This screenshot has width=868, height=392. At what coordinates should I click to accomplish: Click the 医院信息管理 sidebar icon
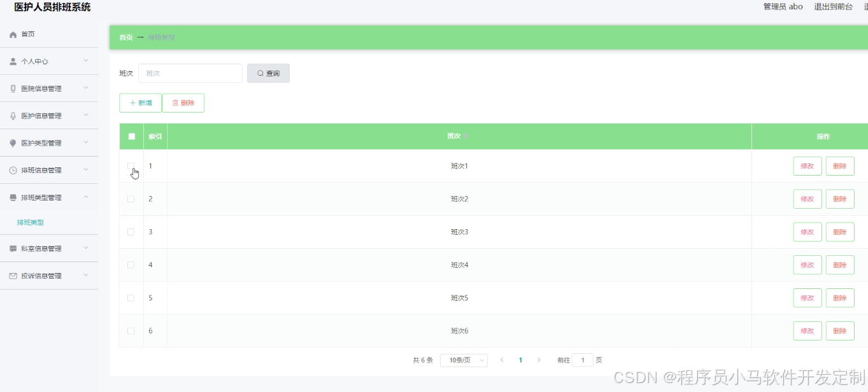(13, 89)
